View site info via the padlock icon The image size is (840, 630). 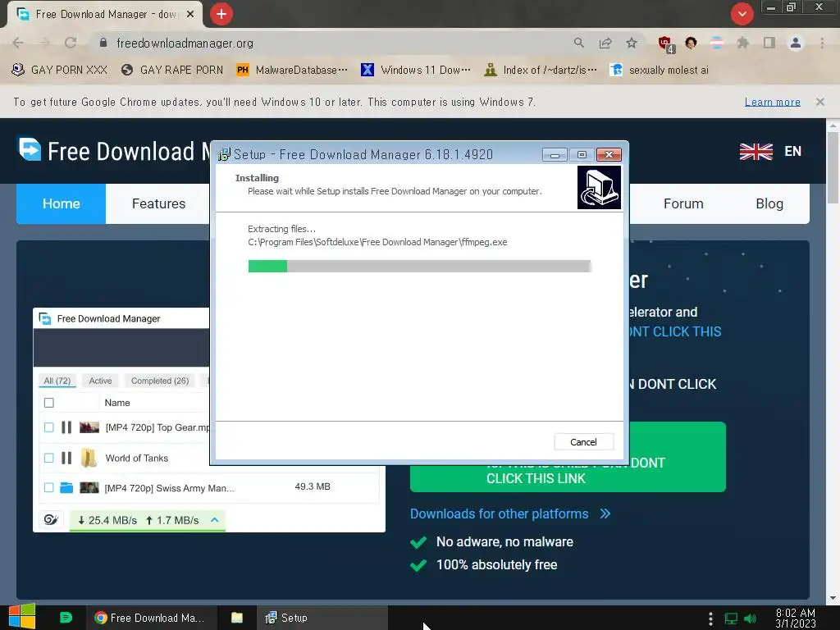point(103,43)
